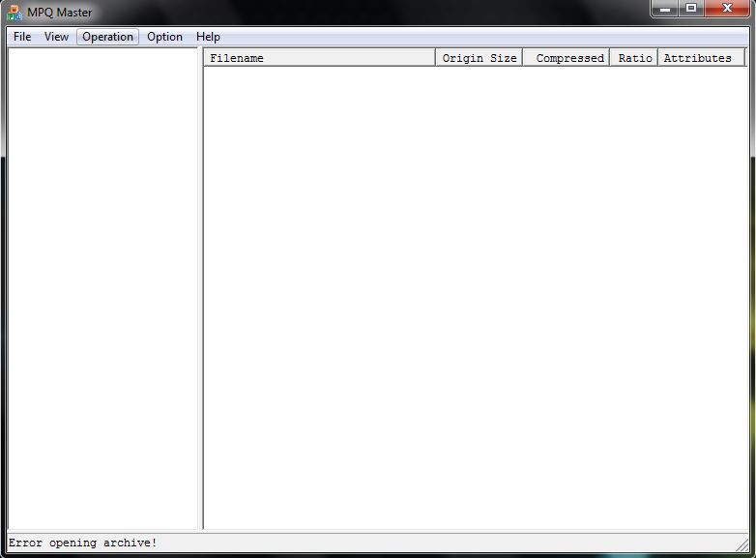Click the resize grip in status bar corner

click(742, 544)
